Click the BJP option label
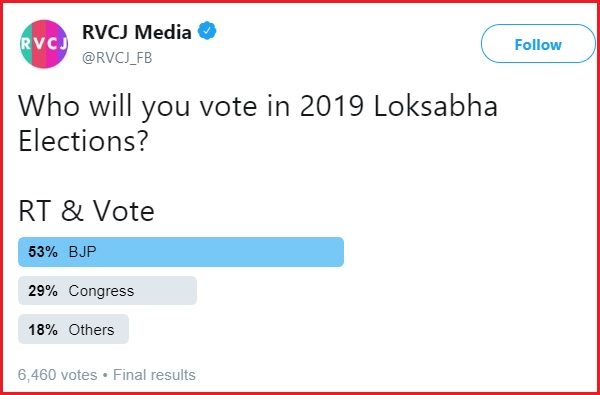The height and width of the screenshot is (395, 600). (83, 252)
